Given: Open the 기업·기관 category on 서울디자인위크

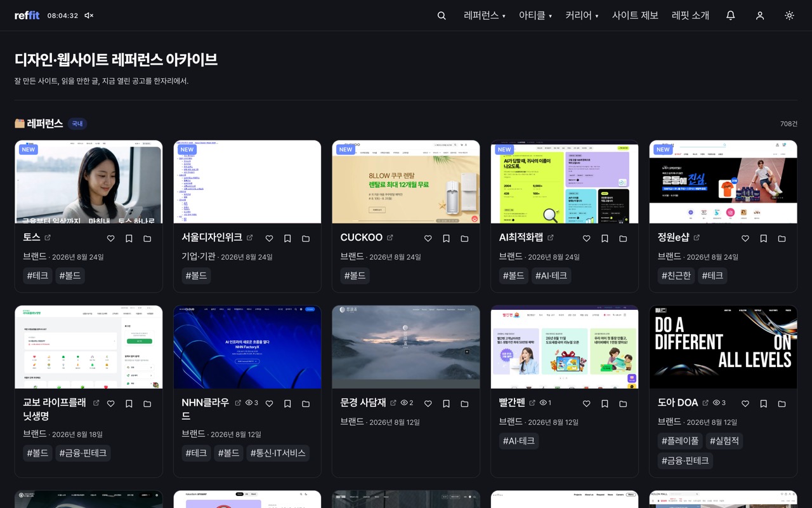Looking at the screenshot, I should 199,257.
